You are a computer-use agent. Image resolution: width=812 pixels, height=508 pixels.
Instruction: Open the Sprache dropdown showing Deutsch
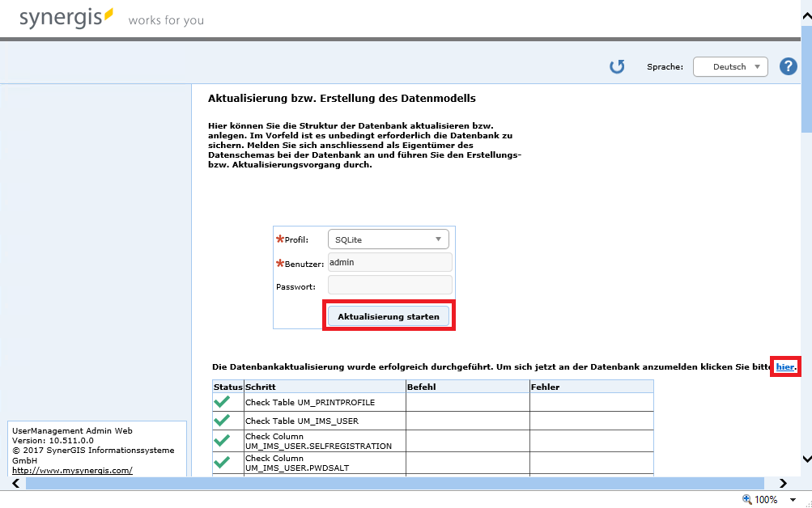click(x=729, y=66)
